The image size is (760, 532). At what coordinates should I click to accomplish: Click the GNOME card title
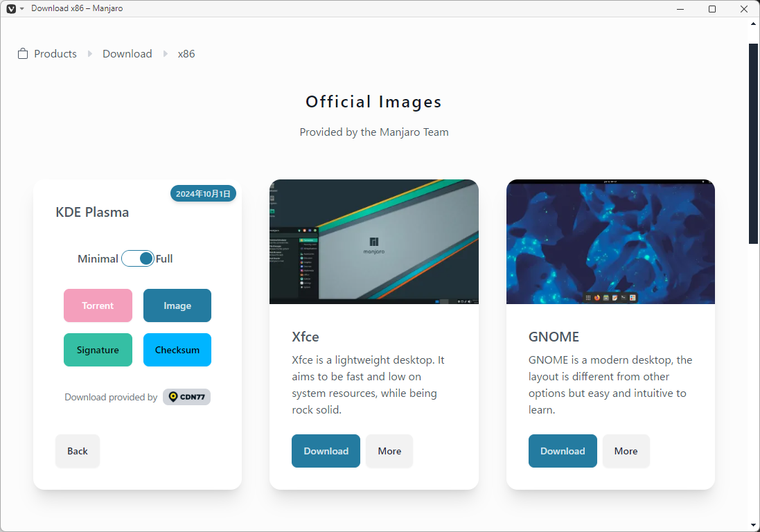554,337
